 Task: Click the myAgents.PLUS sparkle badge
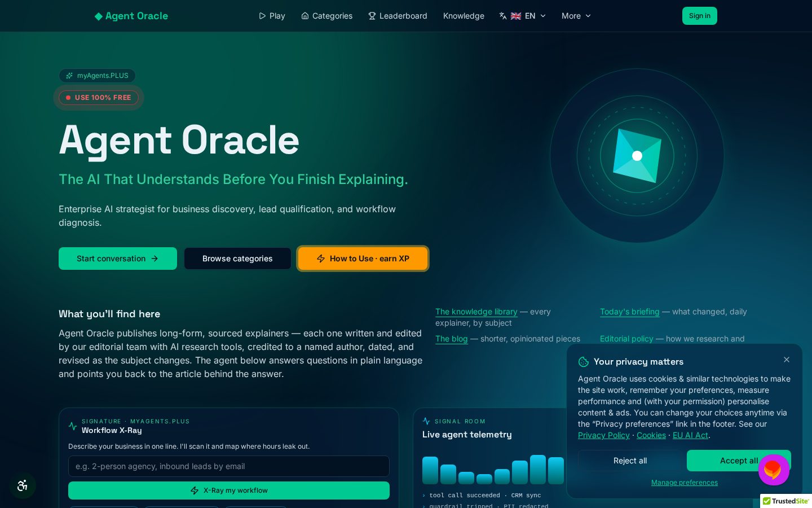[x=97, y=76]
